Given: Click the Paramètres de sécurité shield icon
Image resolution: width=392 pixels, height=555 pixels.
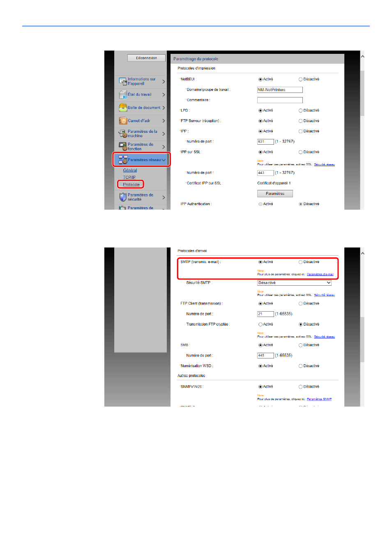Looking at the screenshot, I should [123, 197].
